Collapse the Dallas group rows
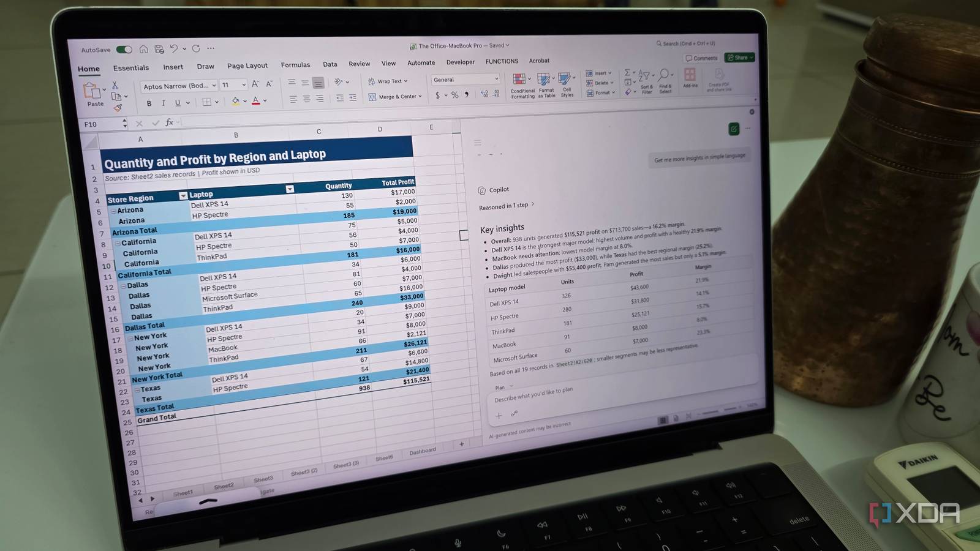Image resolution: width=980 pixels, height=551 pixels. point(123,286)
